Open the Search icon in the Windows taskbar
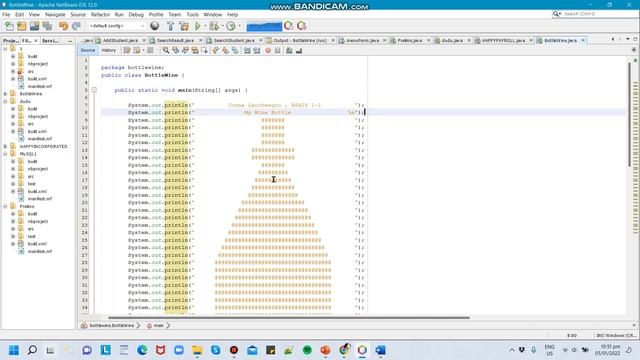640x360 pixels. 32,350
